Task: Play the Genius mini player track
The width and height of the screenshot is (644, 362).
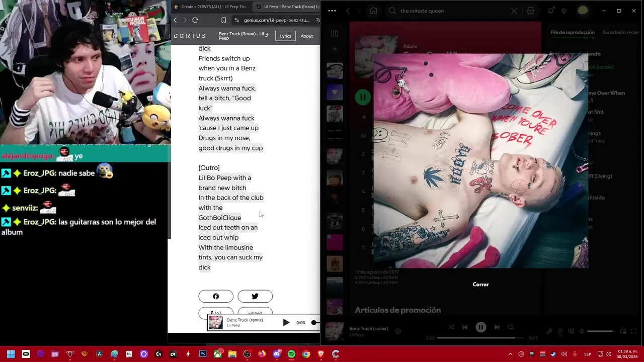Action: pos(286,322)
